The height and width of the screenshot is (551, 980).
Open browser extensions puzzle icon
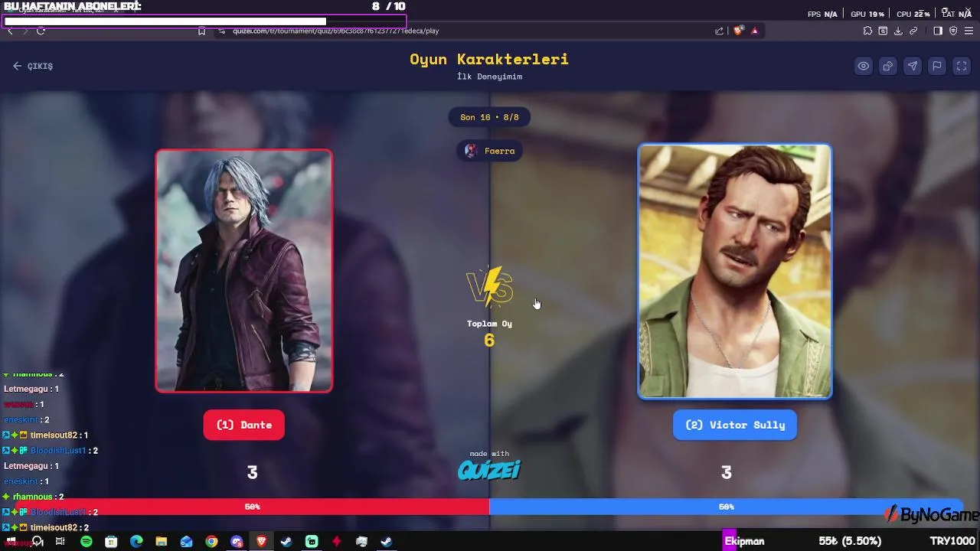pos(867,31)
